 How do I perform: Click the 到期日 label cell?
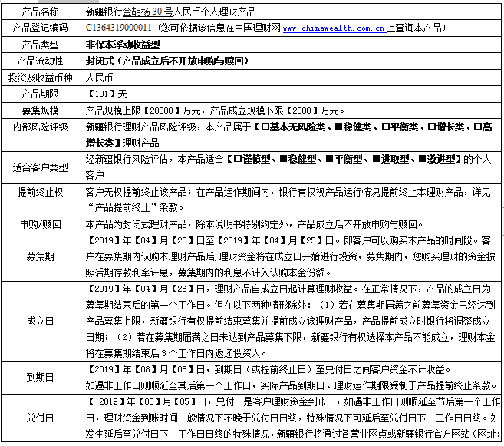(x=41, y=377)
